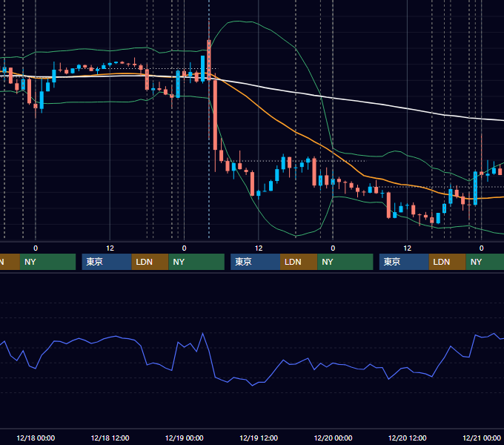Click the 東京 session block above 12/20 12:00
The image size is (504, 445).
(x=404, y=262)
